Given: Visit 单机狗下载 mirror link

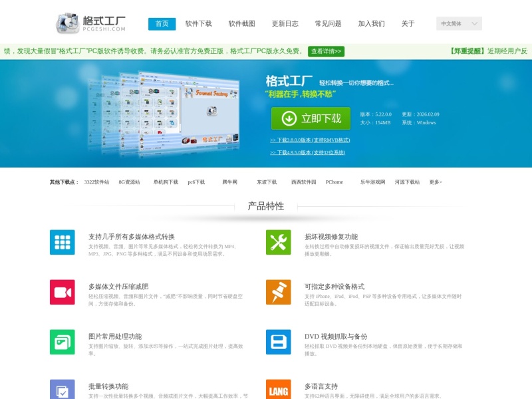Looking at the screenshot, I should point(166,182).
